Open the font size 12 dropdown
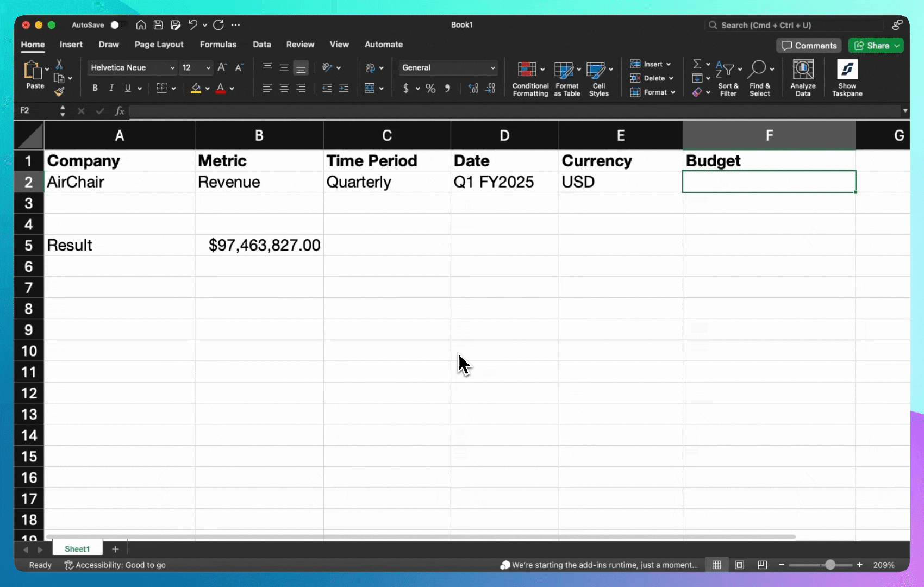This screenshot has width=924, height=587. [208, 68]
